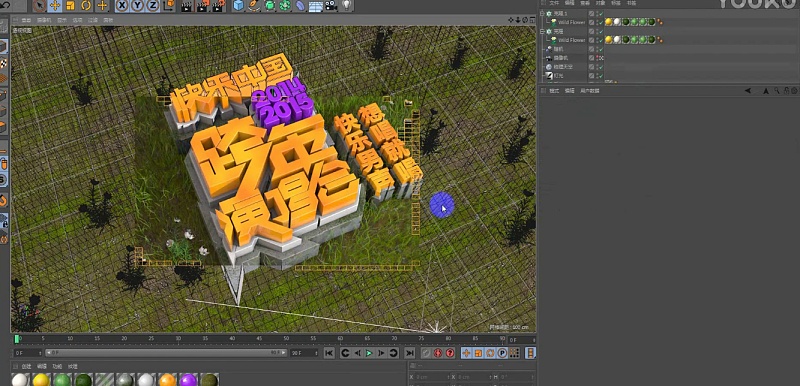Click the up arrow in the Attribute Manager
800x386 pixels.
pos(766,91)
